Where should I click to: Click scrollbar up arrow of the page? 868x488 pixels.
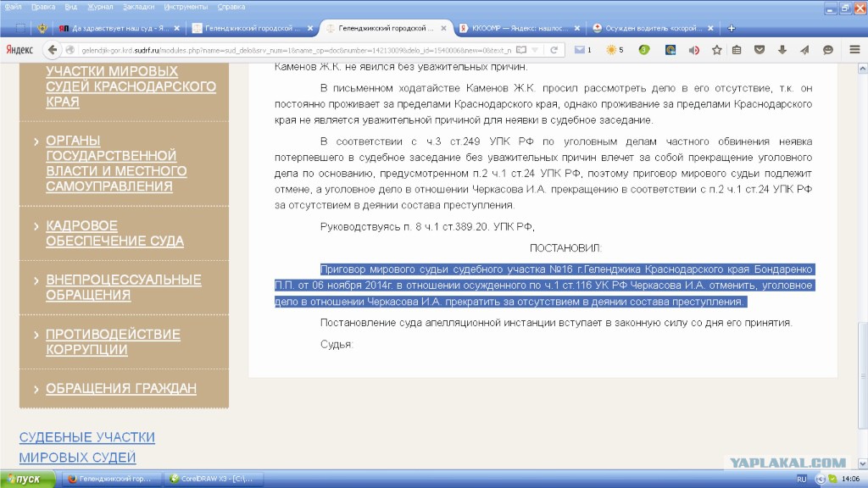click(x=862, y=69)
